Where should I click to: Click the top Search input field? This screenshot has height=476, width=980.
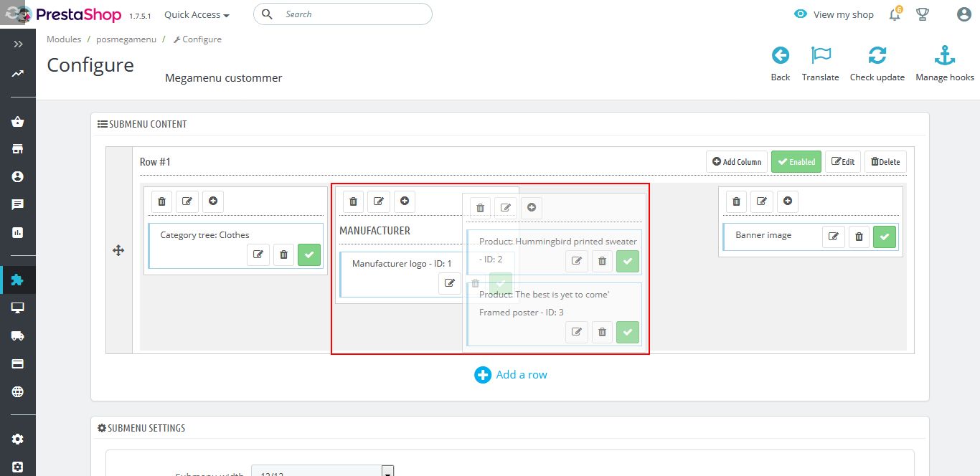click(352, 14)
